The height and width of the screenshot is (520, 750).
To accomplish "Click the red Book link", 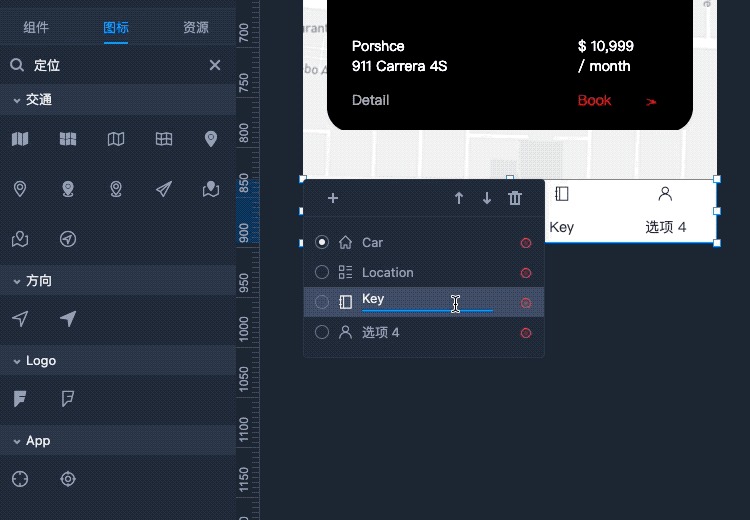I will click(x=594, y=100).
